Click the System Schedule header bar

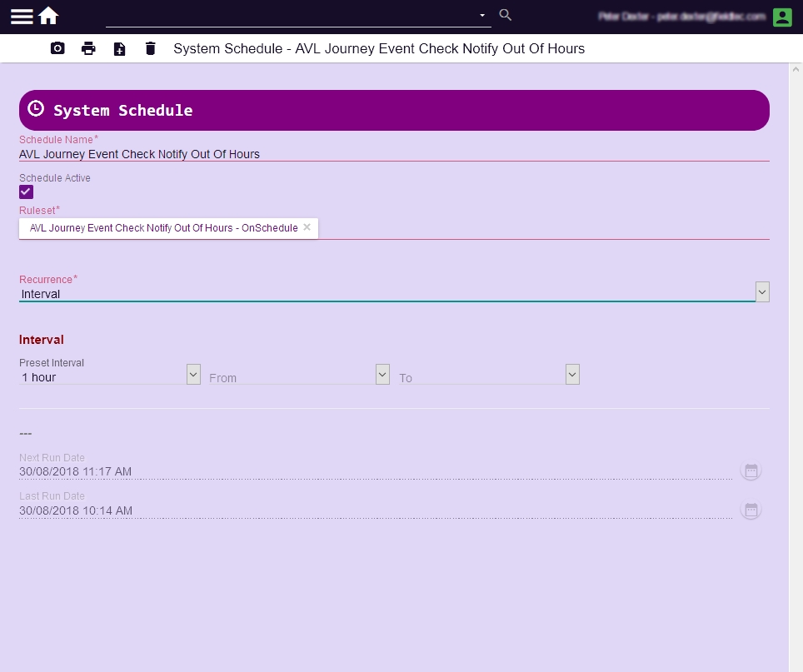click(x=394, y=110)
